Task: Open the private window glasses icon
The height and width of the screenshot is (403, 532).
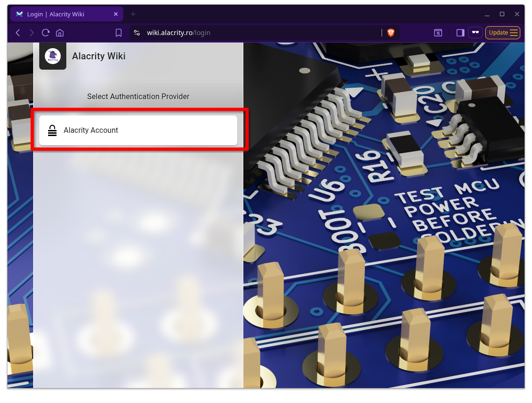Action: 475,33
